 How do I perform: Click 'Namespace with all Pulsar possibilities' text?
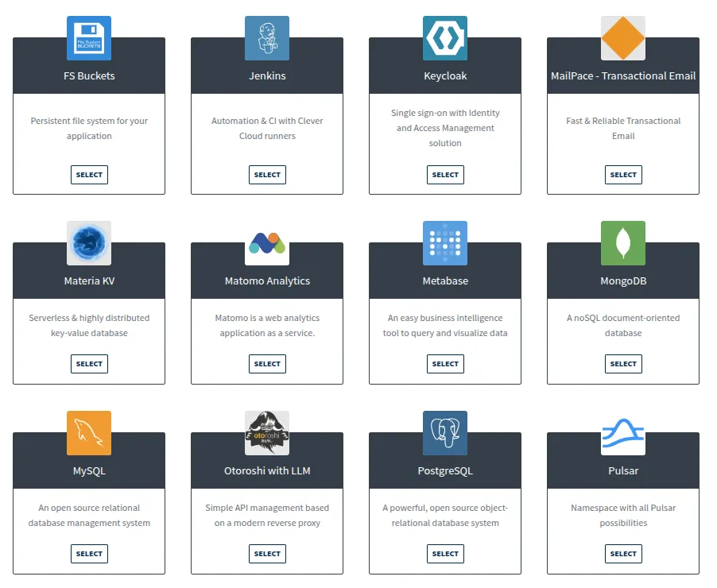tap(623, 516)
